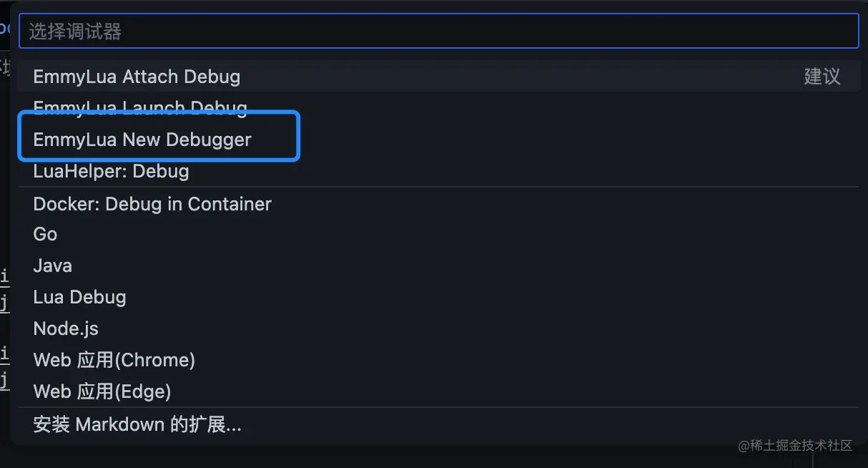The width and height of the screenshot is (868, 468).
Task: Pick the Lua Debug entry
Action: click(x=79, y=297)
